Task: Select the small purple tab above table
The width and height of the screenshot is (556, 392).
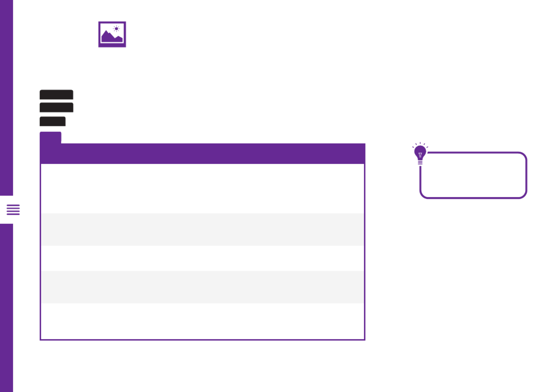Action: 50,137
